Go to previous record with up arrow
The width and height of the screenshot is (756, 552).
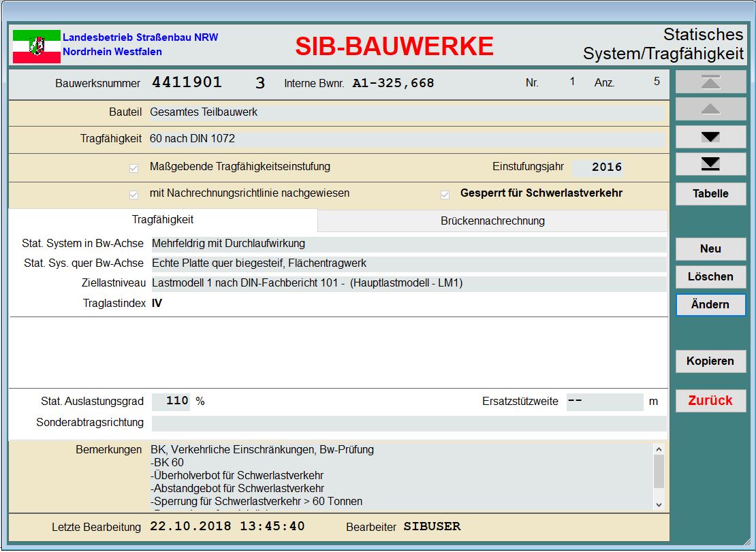pos(710,110)
